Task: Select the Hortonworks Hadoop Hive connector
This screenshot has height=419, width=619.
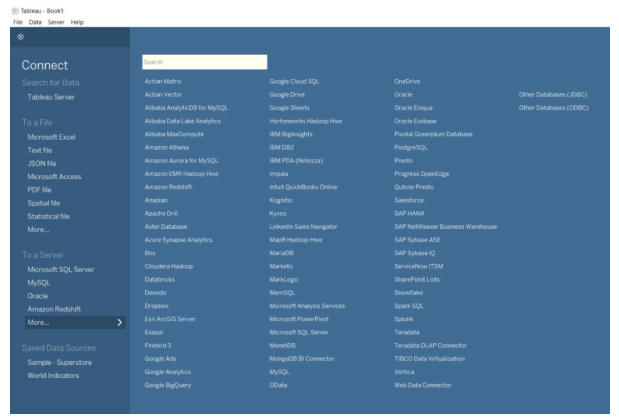Action: [x=306, y=121]
